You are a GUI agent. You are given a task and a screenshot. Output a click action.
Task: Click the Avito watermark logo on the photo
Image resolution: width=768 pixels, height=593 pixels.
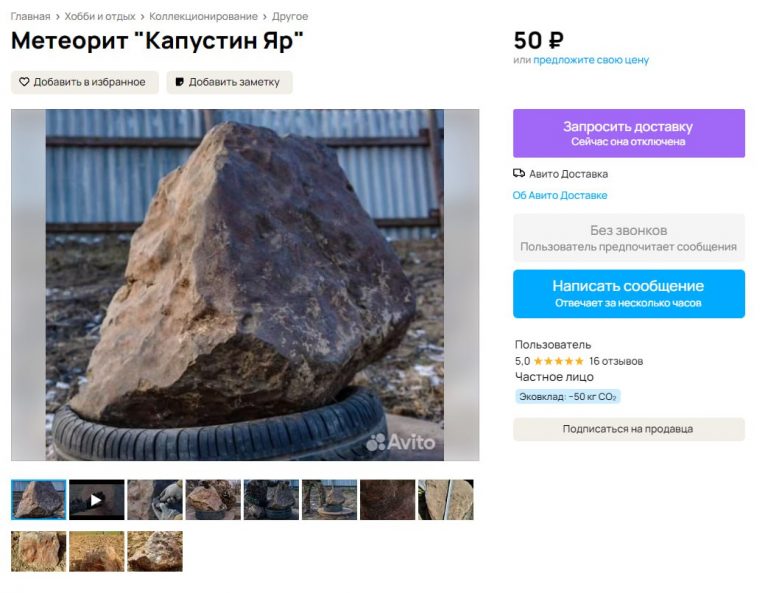pyautogui.click(x=401, y=441)
